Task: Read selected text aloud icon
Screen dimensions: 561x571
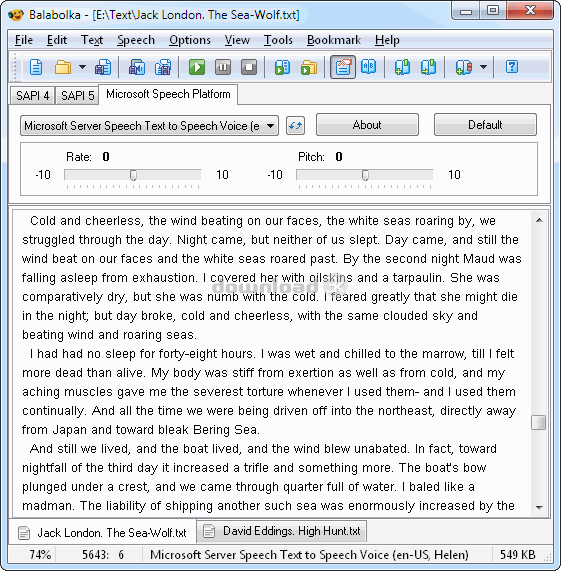Action: click(x=283, y=67)
